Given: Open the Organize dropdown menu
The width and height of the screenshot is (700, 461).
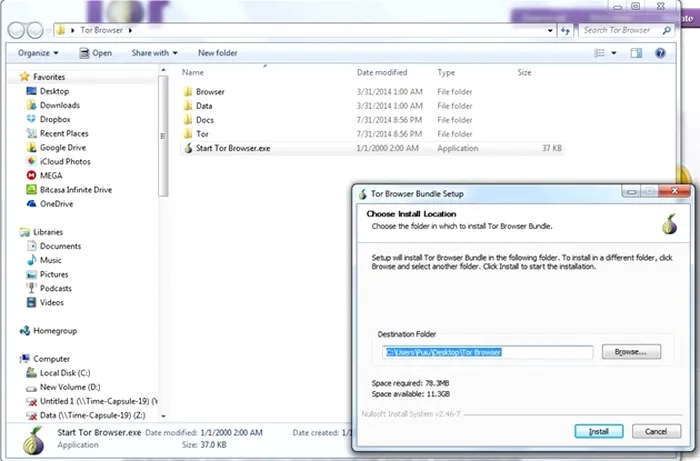Looking at the screenshot, I should (x=38, y=53).
